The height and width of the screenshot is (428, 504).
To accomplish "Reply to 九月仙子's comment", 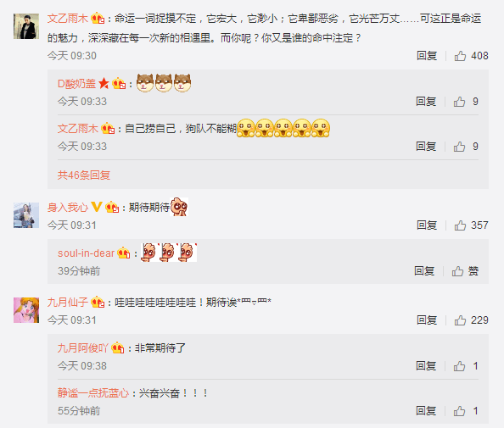I will click(427, 320).
